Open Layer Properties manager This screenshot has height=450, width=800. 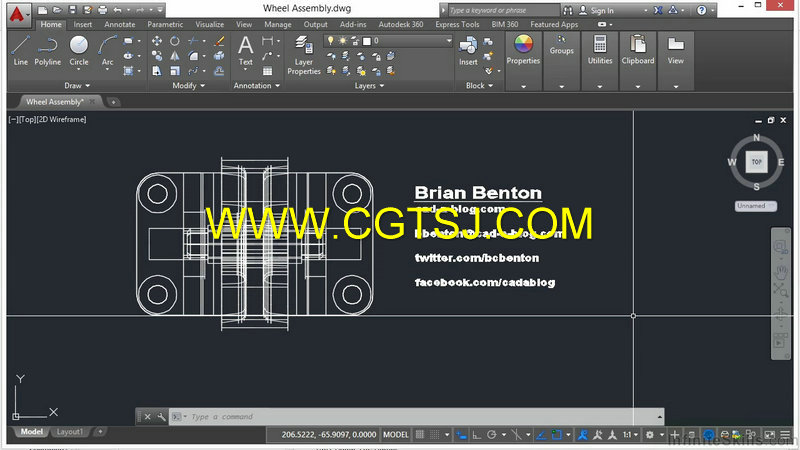tap(304, 55)
